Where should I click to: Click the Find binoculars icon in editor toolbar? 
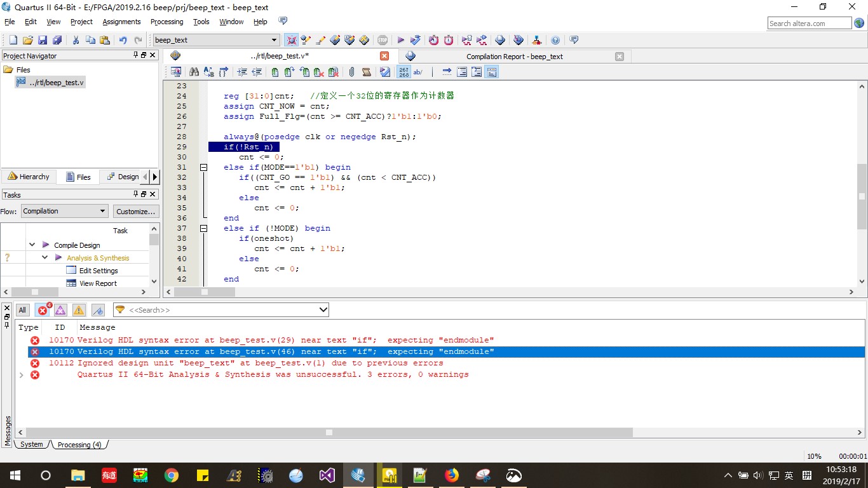click(x=194, y=72)
